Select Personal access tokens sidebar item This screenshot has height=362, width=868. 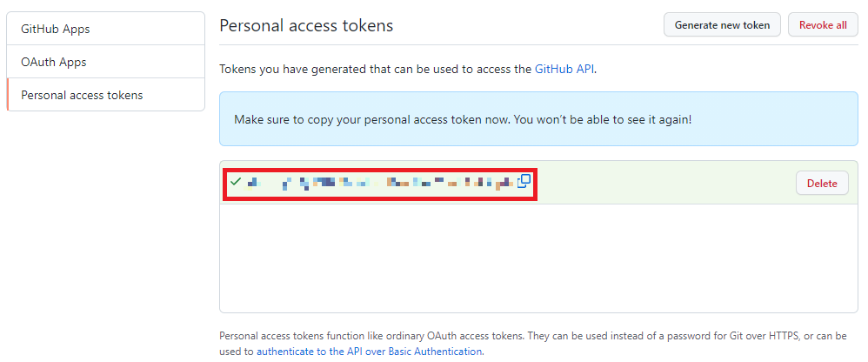click(106, 95)
